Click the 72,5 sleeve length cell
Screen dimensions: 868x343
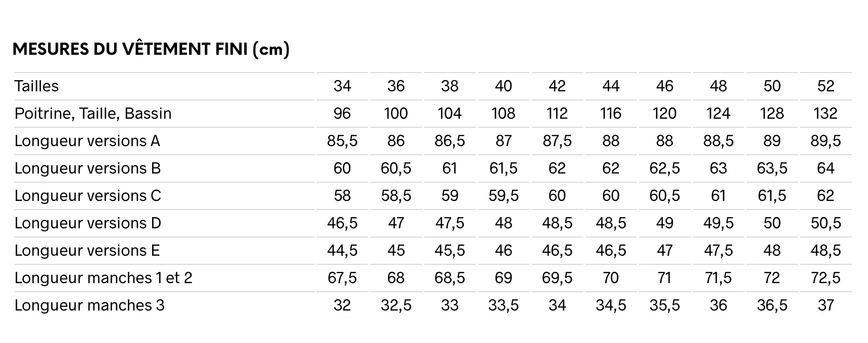(x=825, y=278)
